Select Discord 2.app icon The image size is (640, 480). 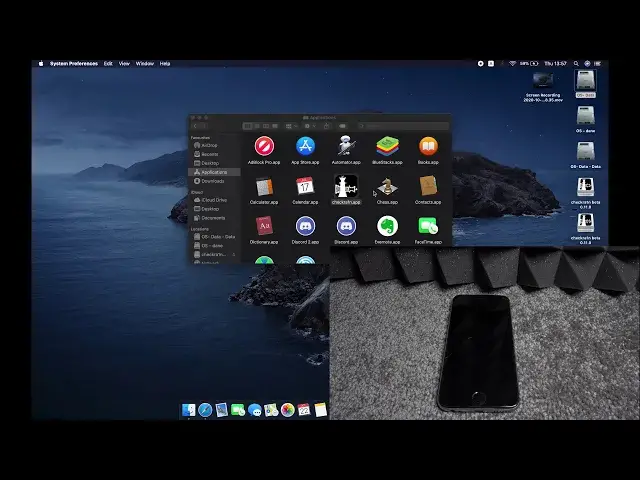(305, 226)
